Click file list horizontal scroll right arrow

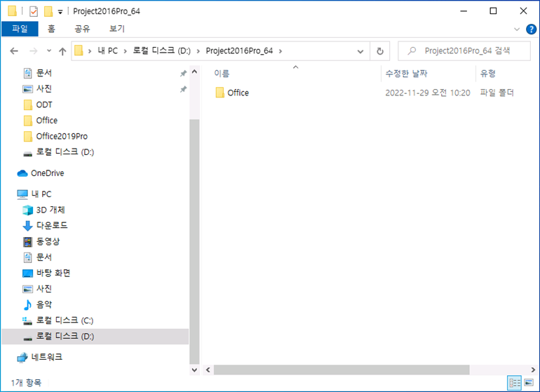coord(533,370)
